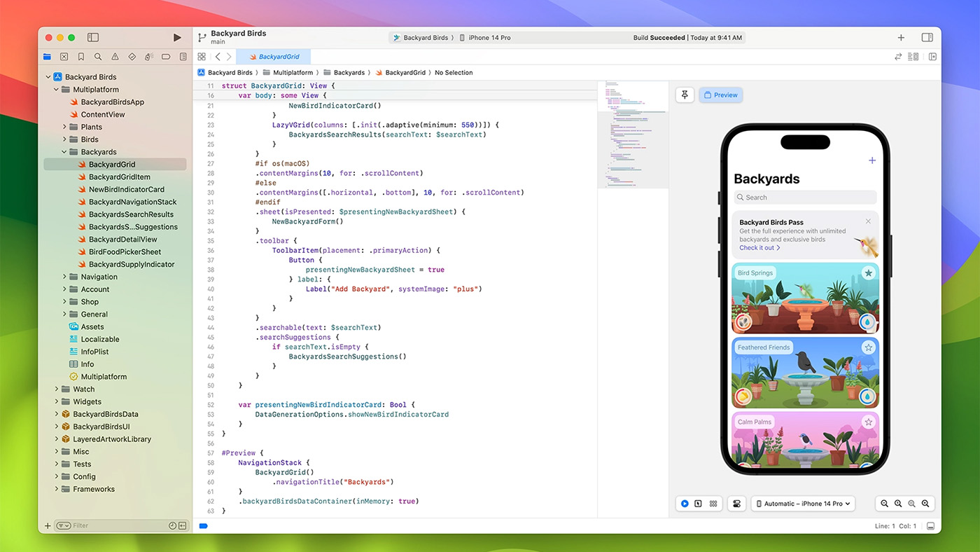This screenshot has width=980, height=552.
Task: Expand the Widgets folder
Action: (57, 401)
